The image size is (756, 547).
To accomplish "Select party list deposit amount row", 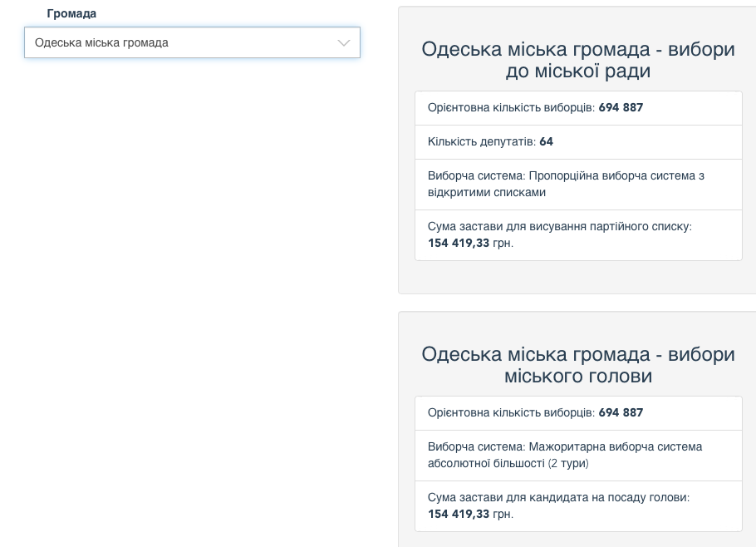I will pyautogui.click(x=577, y=235).
